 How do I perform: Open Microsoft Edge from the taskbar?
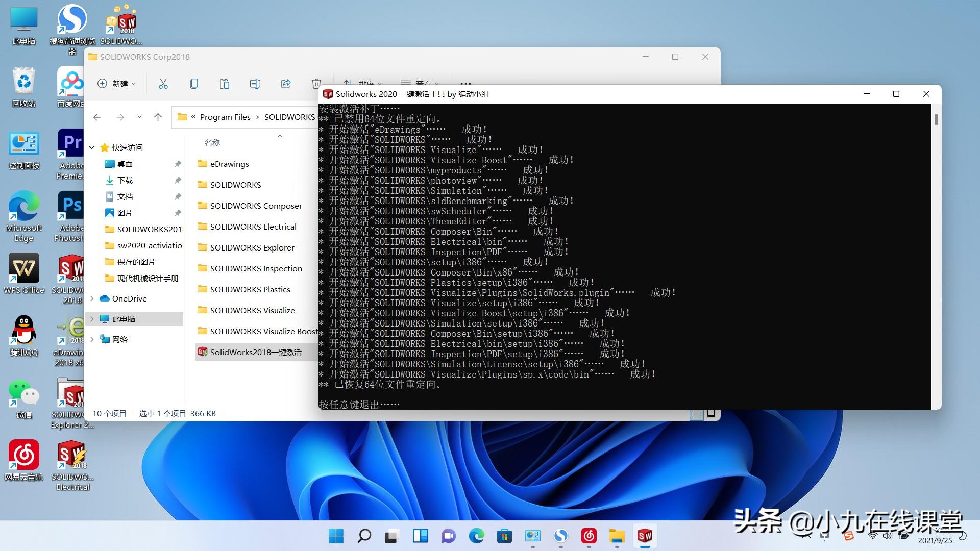click(x=477, y=536)
